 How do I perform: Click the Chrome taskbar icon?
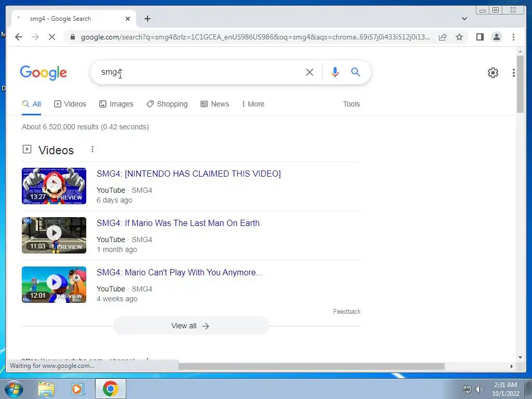click(110, 389)
